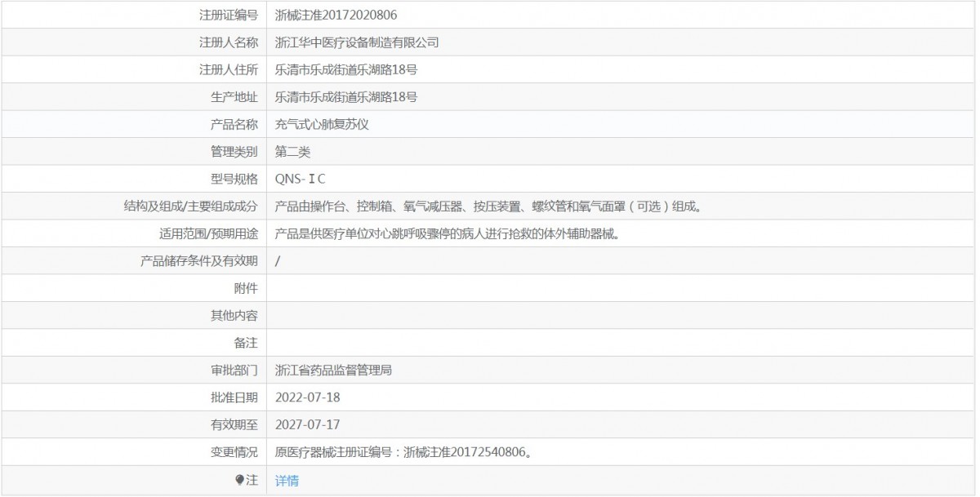
Task: Click the 管理类别 label
Action: click(234, 152)
